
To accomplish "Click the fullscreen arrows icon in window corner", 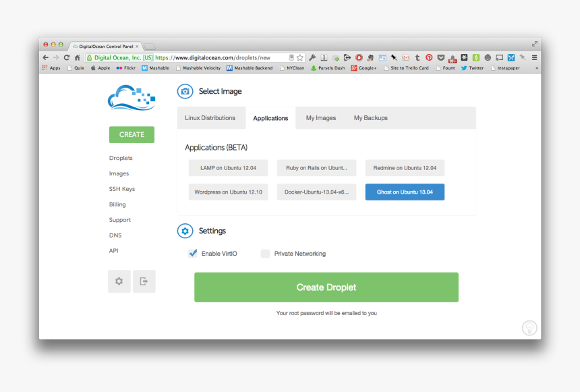I will click(x=535, y=44).
